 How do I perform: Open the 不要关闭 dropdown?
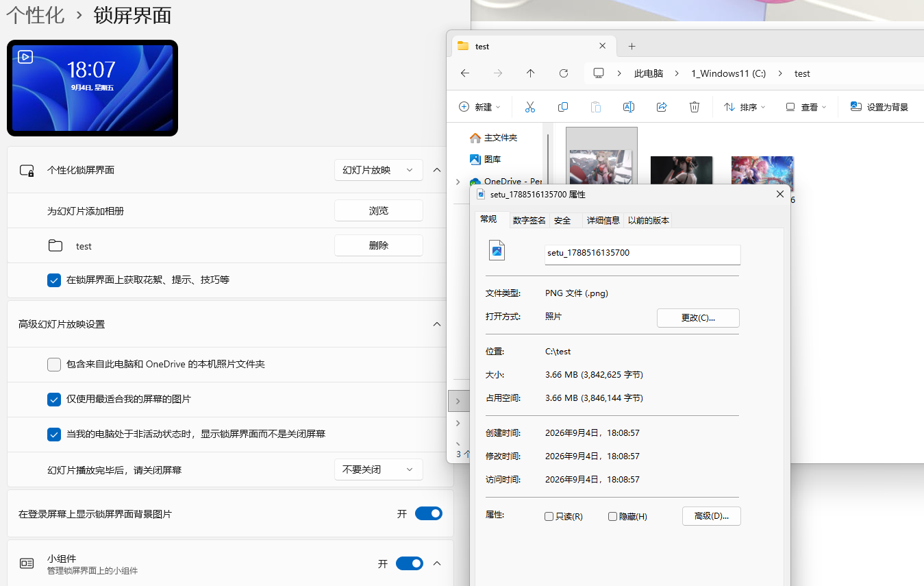379,469
